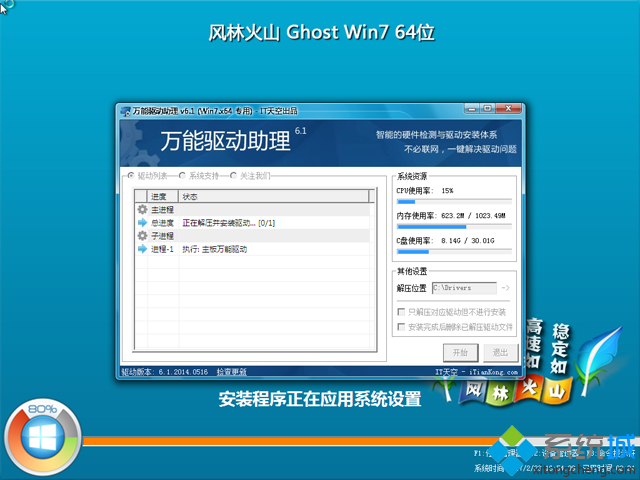Click the C盘使用率 8.14G / 30.01G value

coord(467,240)
